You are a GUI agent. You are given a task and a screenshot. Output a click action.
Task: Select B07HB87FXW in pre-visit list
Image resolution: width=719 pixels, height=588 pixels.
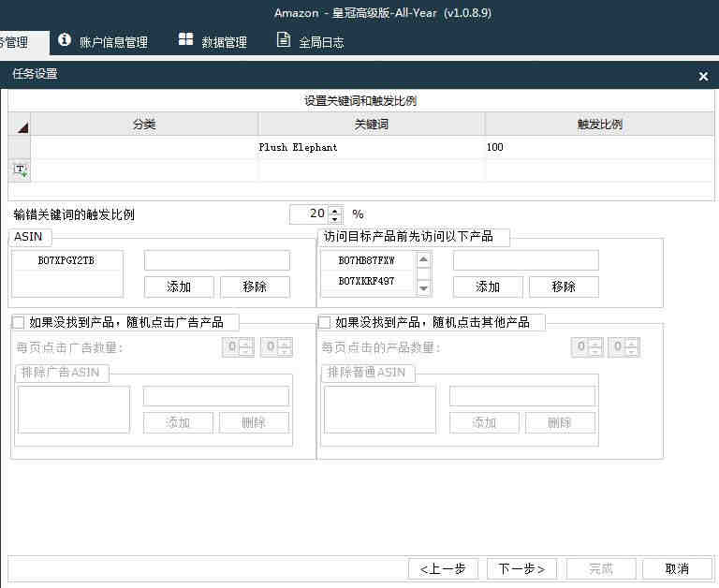pos(366,260)
